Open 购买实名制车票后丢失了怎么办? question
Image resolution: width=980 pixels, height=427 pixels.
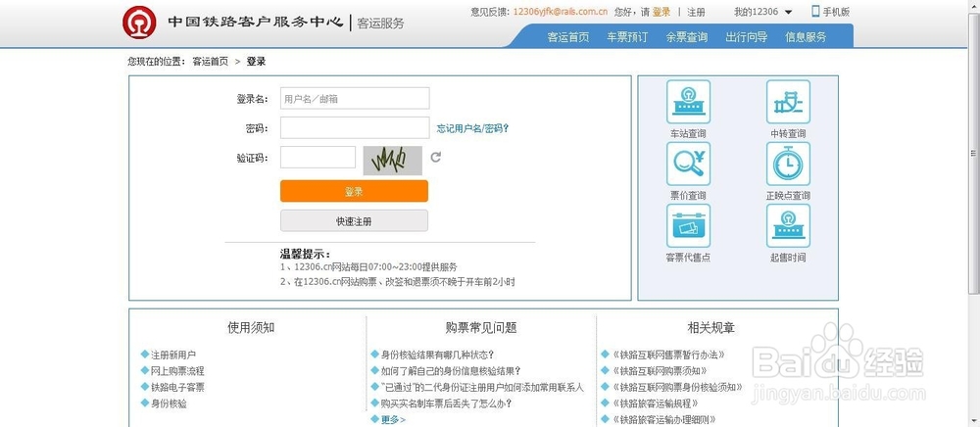[446, 403]
